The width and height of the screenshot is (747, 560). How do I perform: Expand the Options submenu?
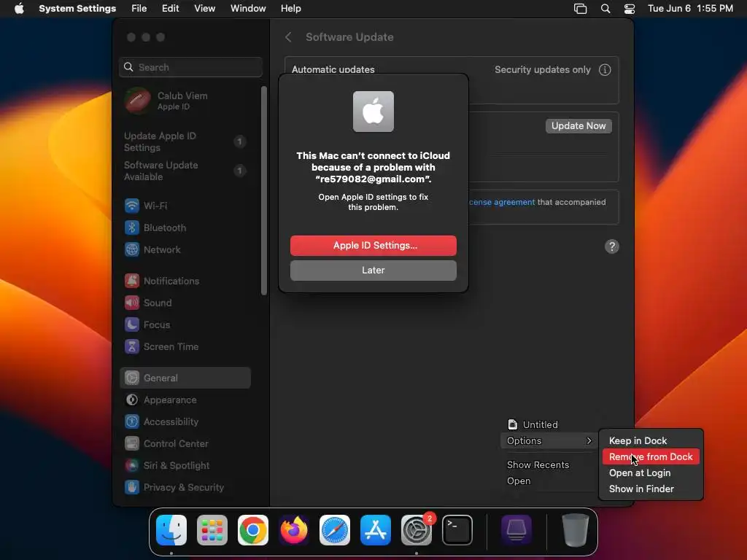coord(549,441)
